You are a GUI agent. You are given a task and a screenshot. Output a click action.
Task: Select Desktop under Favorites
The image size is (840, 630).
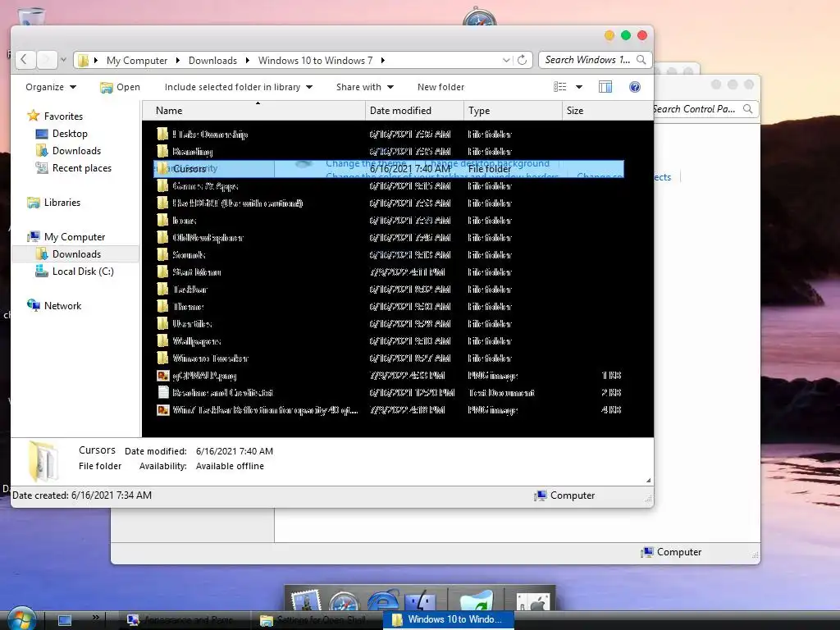pyautogui.click(x=70, y=134)
